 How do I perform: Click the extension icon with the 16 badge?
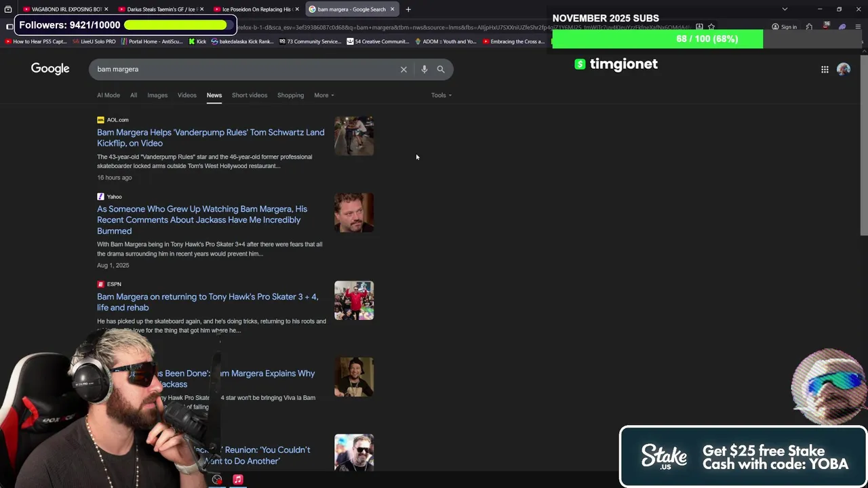click(826, 26)
